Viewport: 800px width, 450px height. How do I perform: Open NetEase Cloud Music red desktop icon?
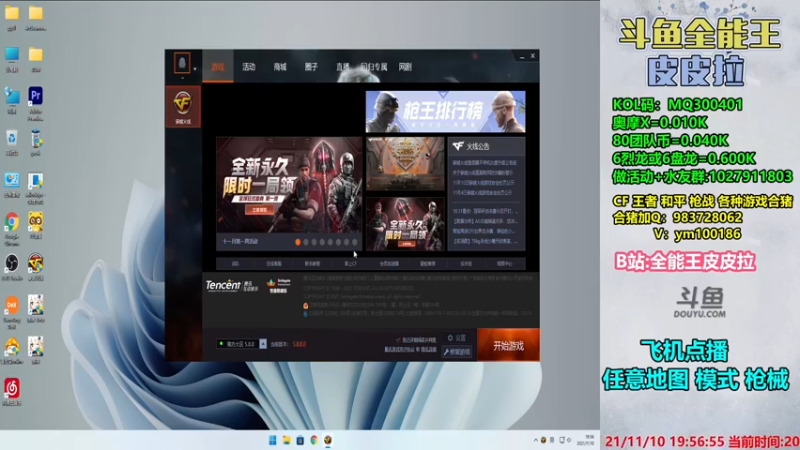click(x=12, y=388)
